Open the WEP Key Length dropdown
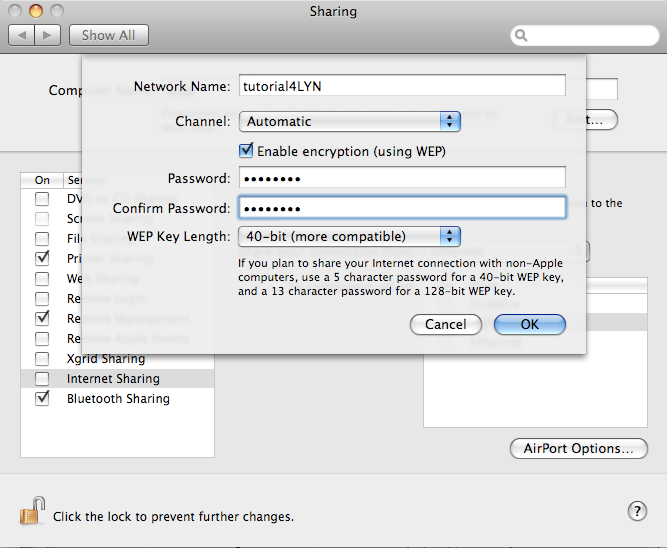 click(x=348, y=237)
